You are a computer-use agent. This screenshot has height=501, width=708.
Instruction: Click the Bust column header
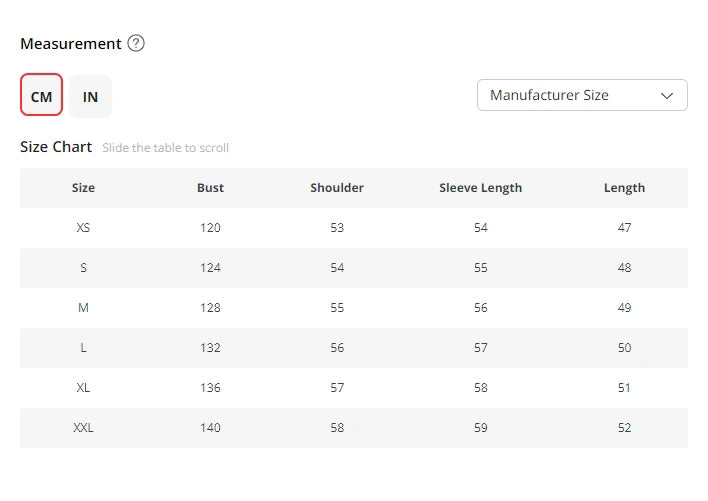coord(210,188)
